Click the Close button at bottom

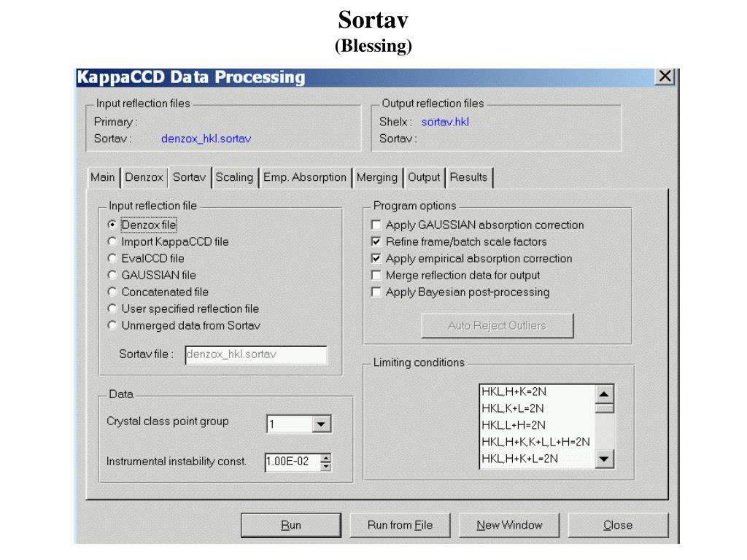point(618,525)
